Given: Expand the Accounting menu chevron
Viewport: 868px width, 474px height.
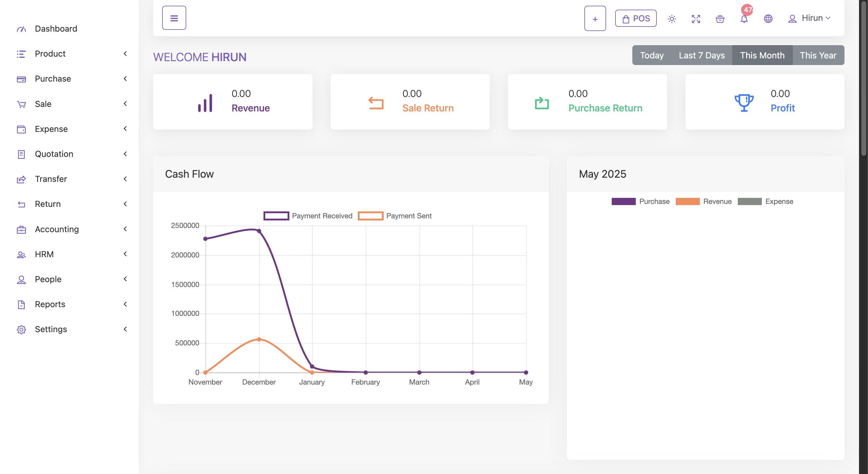Looking at the screenshot, I should 125,229.
